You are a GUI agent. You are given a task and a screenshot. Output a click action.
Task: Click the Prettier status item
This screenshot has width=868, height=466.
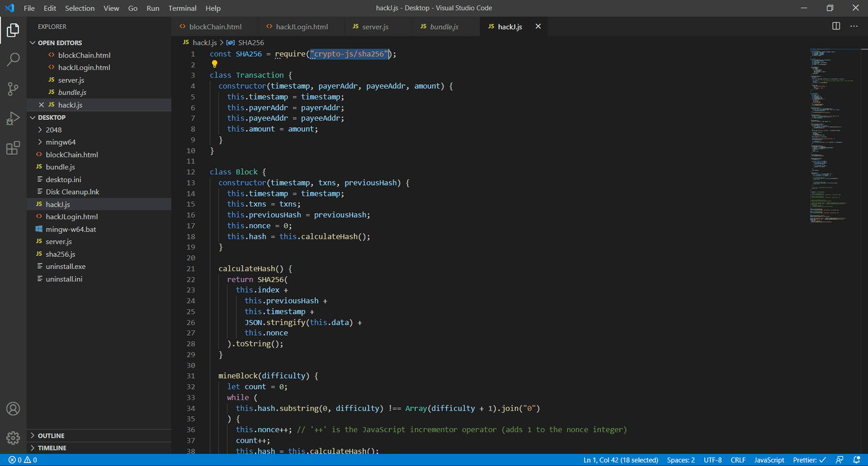tap(810, 460)
